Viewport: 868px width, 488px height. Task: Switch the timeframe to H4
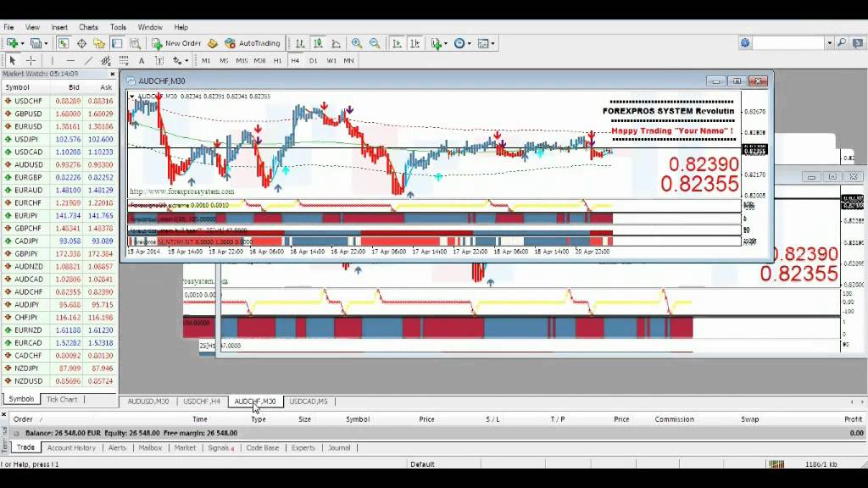[295, 60]
